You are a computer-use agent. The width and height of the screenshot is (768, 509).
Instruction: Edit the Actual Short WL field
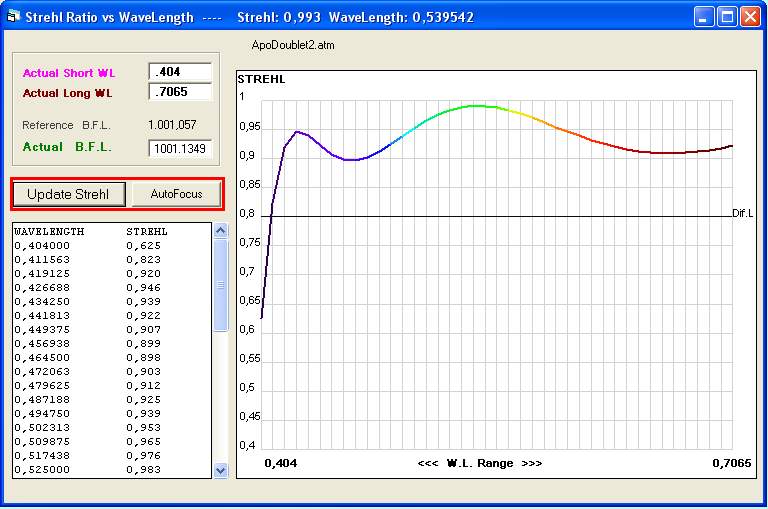point(180,72)
